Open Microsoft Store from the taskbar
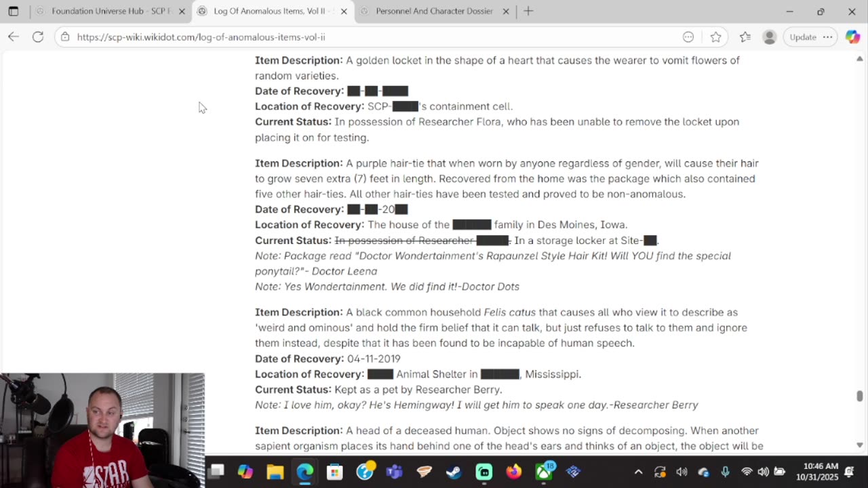The height and width of the screenshot is (488, 868). point(334,471)
